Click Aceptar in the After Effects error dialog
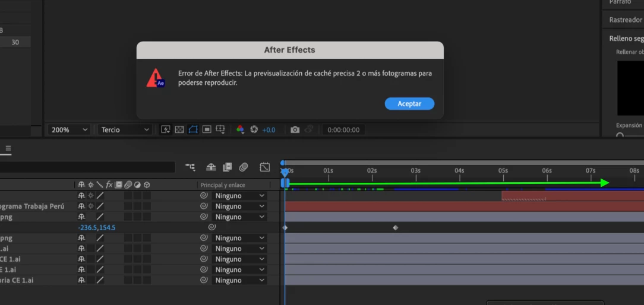644x305 pixels. (409, 104)
